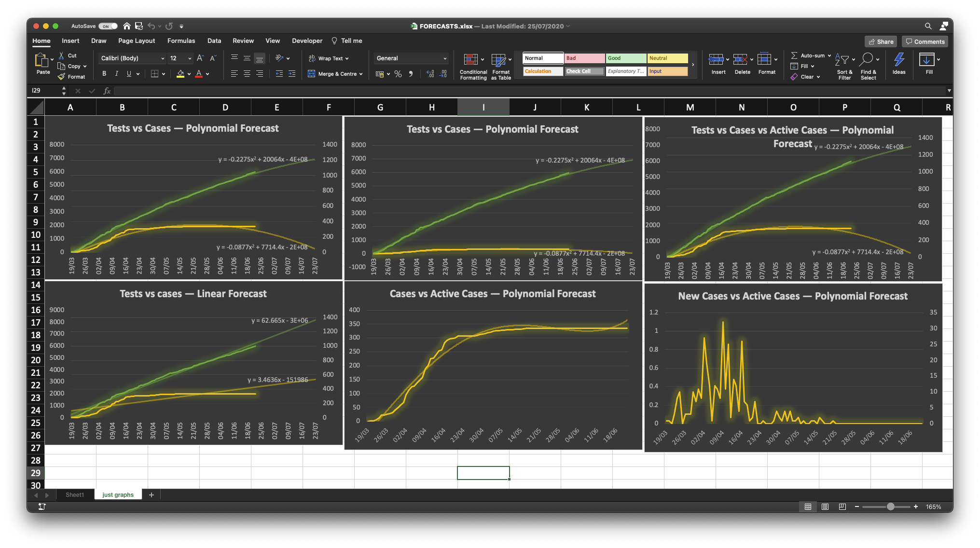Toggle bold formatting
980x548 pixels.
pos(104,73)
